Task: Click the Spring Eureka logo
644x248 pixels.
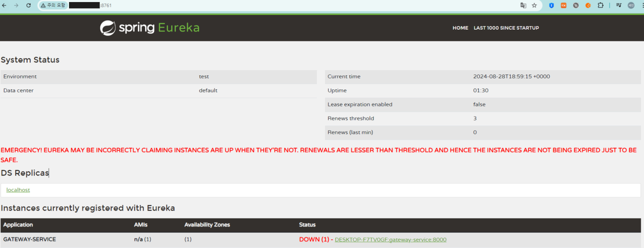Action: coord(150,28)
